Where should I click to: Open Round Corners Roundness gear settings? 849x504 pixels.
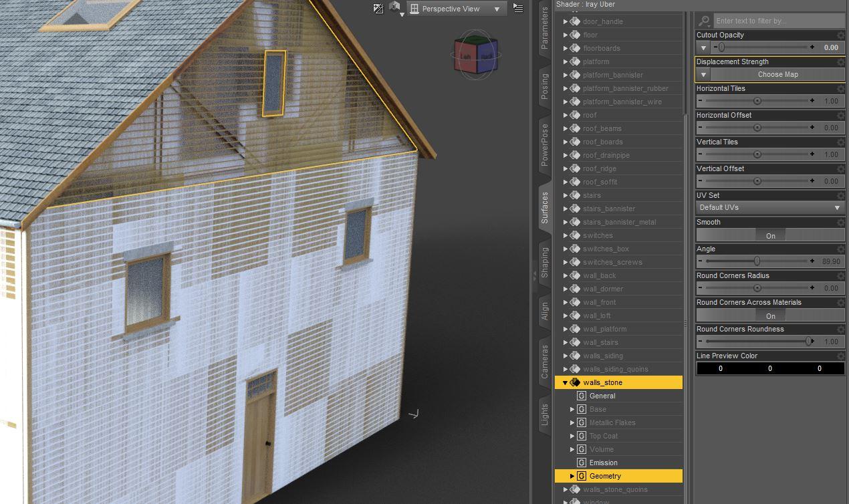[841, 330]
